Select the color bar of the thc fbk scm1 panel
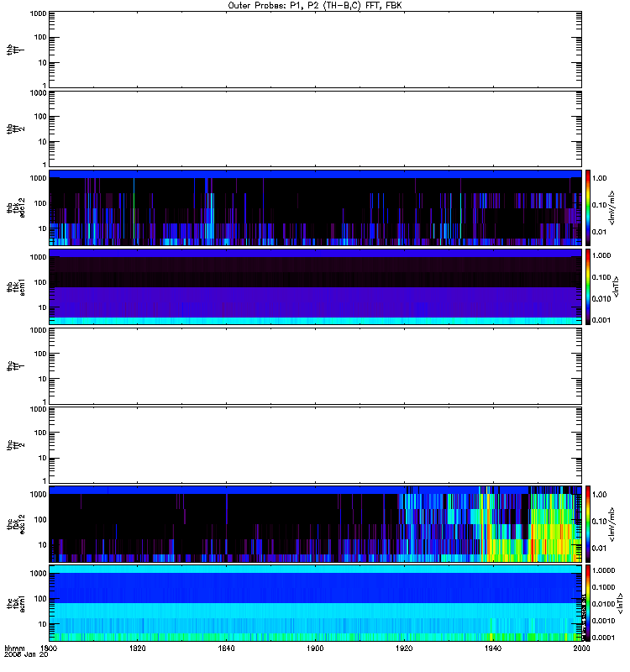Viewport: 630px width, 672px height. pyautogui.click(x=588, y=603)
